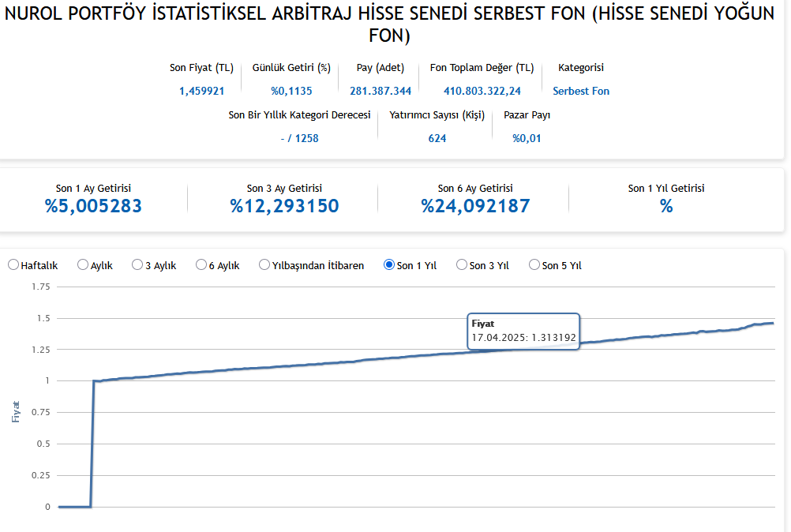This screenshot has width=791, height=532.
Task: Click the Son 3 Ay Getirisi percentage
Action: (x=284, y=206)
